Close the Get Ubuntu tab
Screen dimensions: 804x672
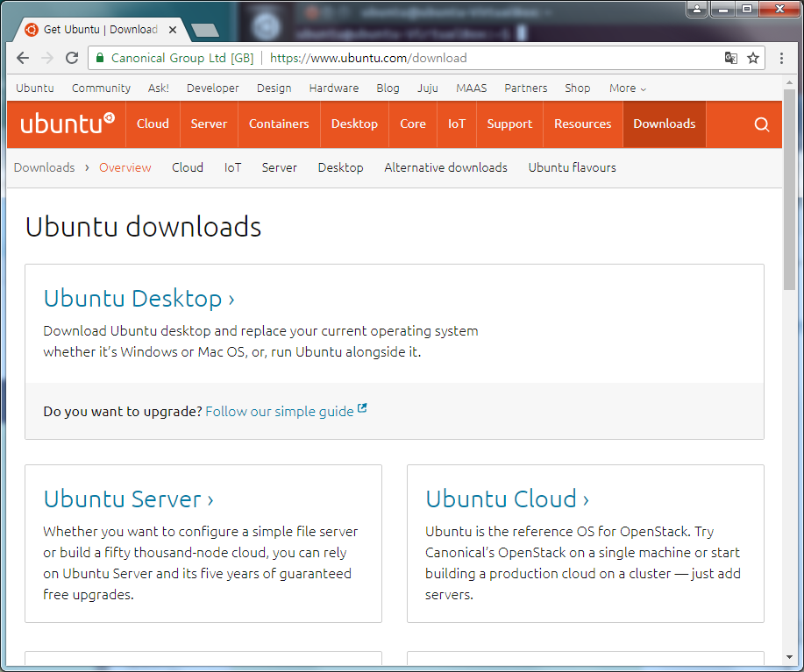click(x=173, y=30)
